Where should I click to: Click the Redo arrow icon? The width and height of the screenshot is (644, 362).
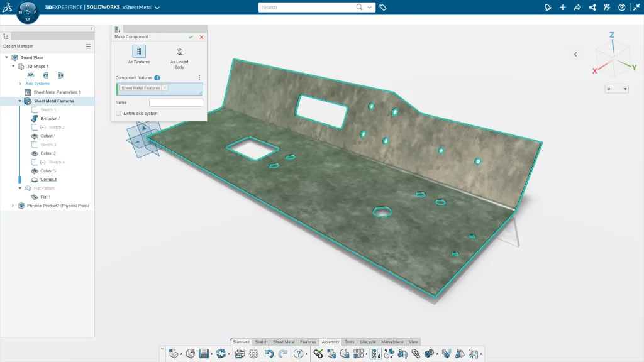tap(282, 354)
